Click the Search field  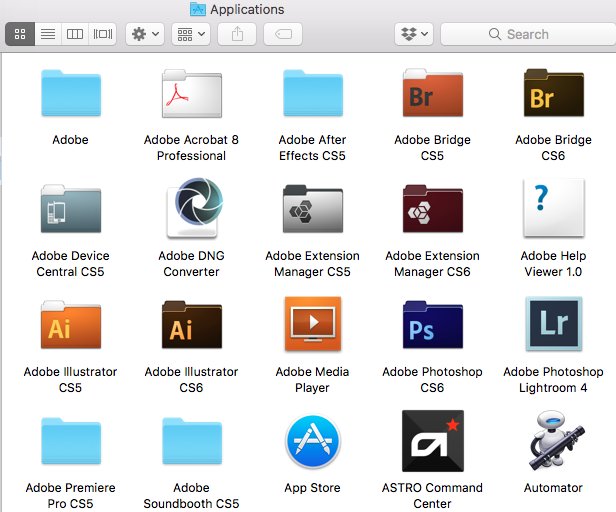pos(528,34)
